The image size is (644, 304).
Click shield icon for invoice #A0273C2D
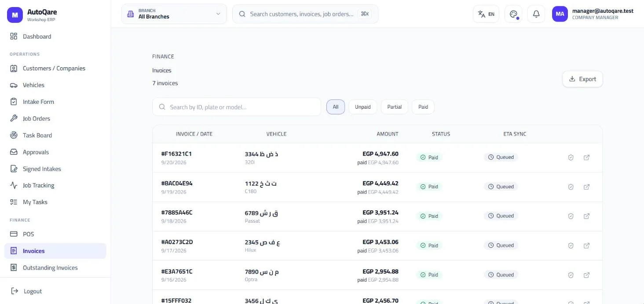[x=571, y=245]
